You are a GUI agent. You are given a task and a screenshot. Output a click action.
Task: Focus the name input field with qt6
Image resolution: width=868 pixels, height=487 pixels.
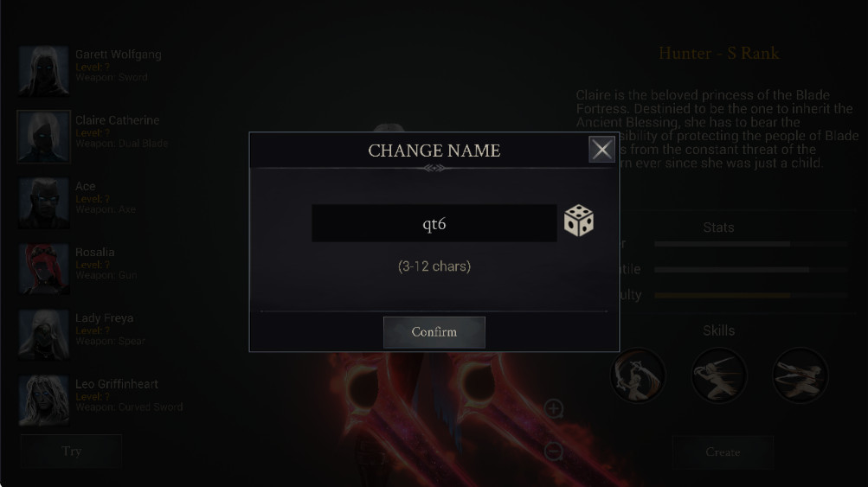(434, 223)
